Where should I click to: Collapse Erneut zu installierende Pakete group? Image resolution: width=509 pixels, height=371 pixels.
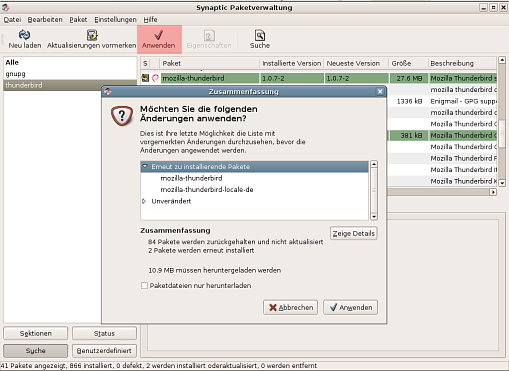pos(145,166)
